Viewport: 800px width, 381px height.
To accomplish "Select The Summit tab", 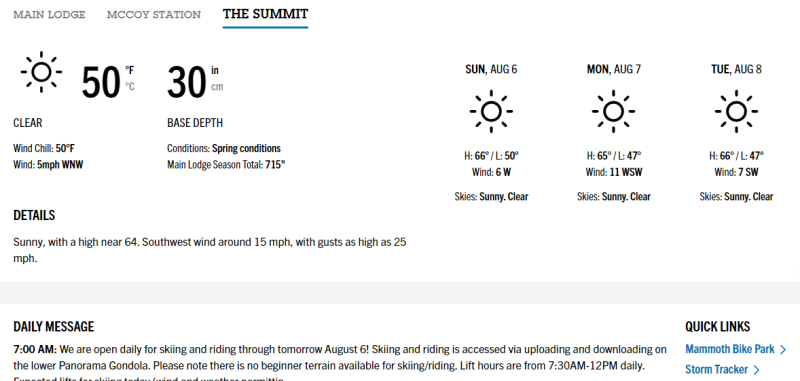I will 265,14.
